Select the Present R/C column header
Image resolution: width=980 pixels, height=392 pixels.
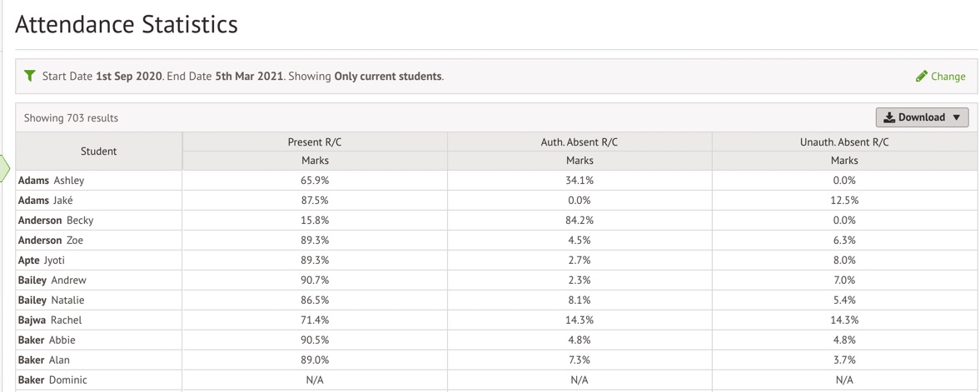(x=315, y=142)
